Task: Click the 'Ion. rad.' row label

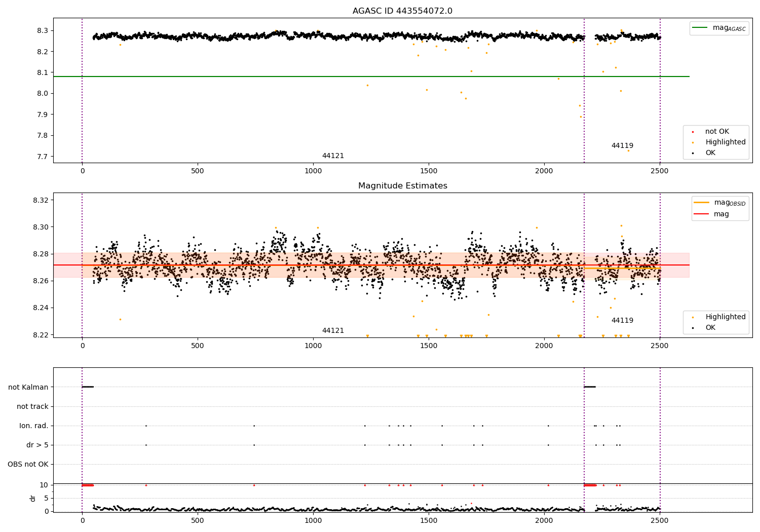Action: (34, 426)
